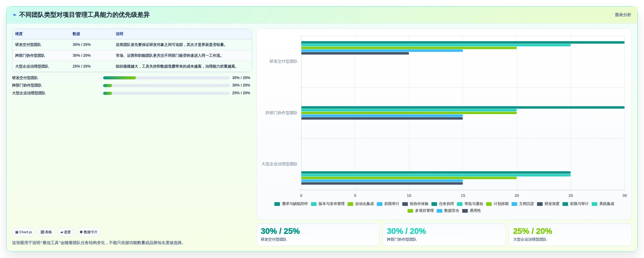644x258 pixels.
Task: Click the 跨部门协作型团队 progress bar
Action: pos(166,86)
